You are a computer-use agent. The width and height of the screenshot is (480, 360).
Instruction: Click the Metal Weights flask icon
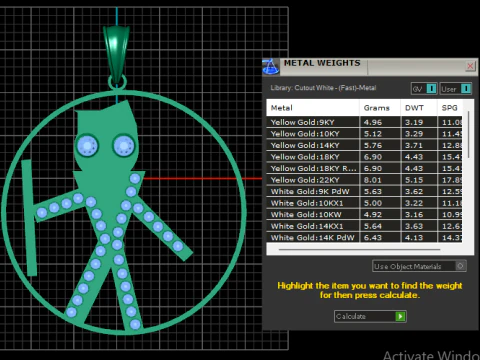click(270, 66)
